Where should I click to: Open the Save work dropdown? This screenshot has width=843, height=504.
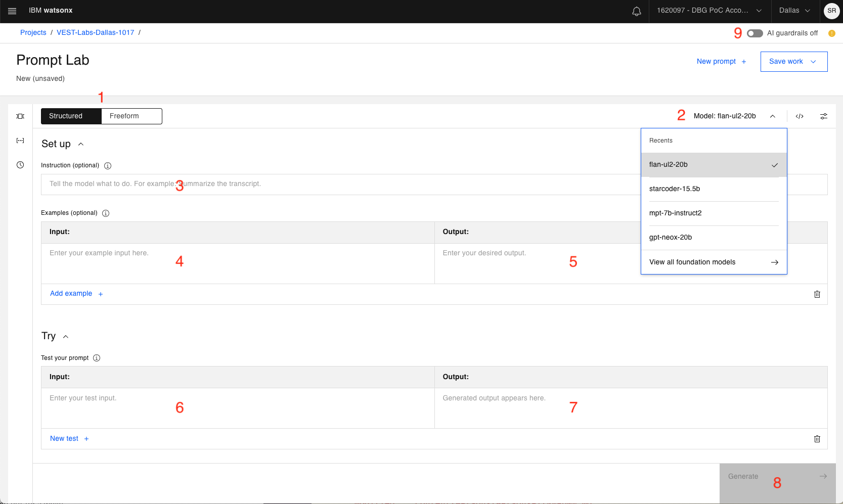pos(794,62)
